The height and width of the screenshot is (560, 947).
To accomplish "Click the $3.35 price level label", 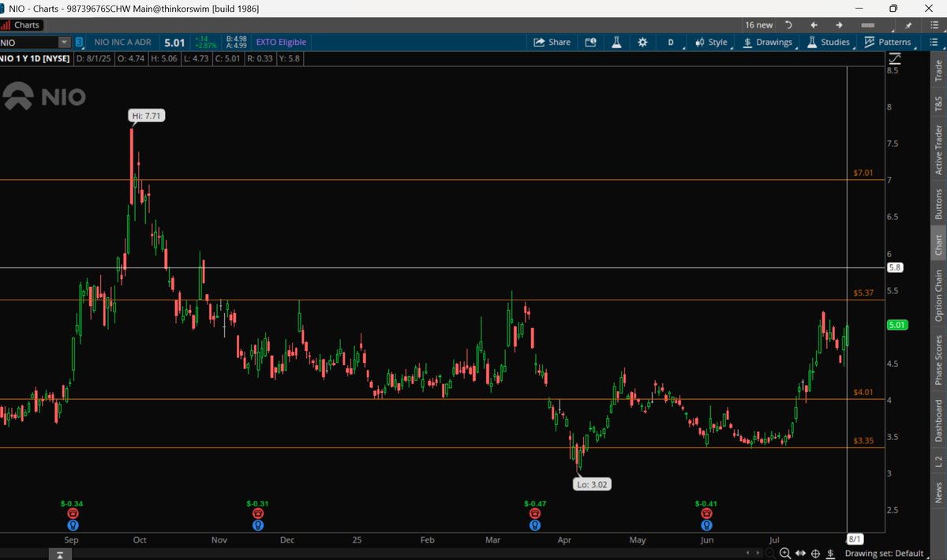I will 863,441.
